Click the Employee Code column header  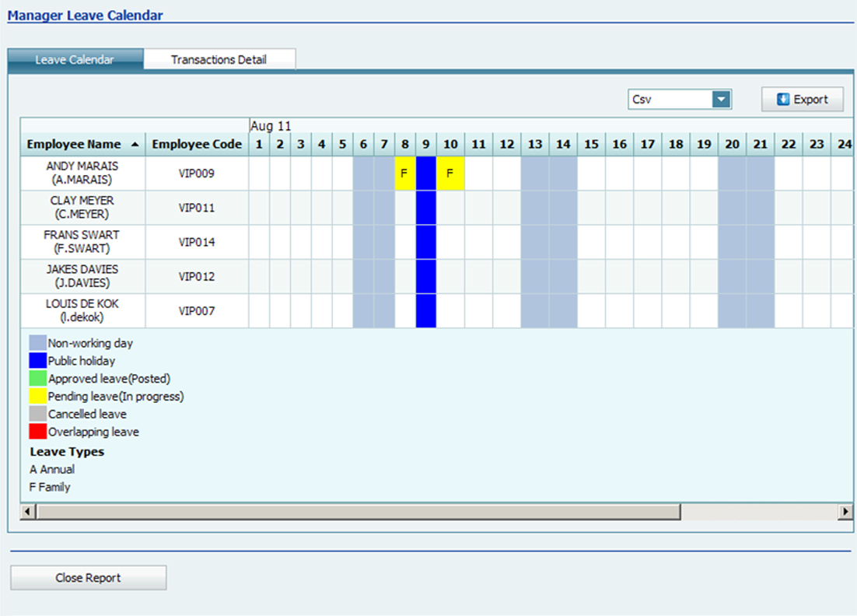pos(196,144)
